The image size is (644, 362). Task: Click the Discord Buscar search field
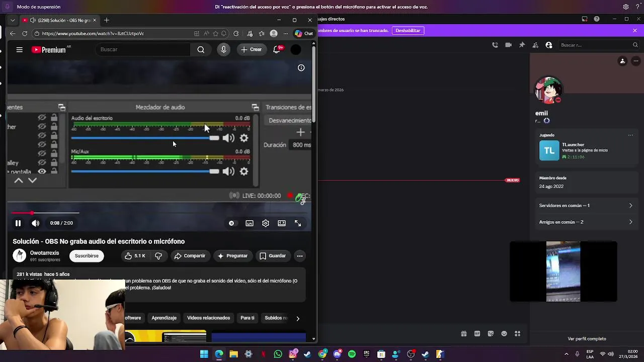598,45
